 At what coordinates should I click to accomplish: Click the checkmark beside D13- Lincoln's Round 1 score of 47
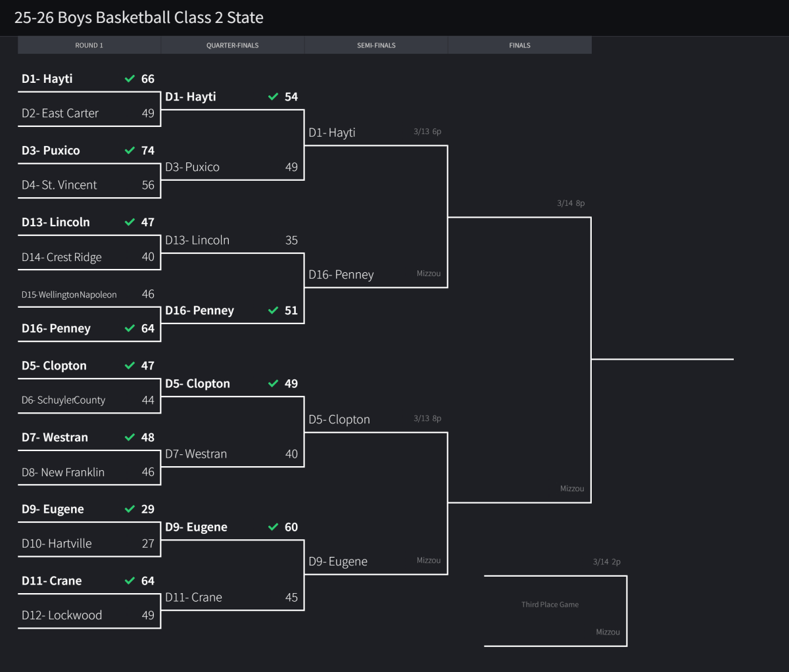point(130,222)
